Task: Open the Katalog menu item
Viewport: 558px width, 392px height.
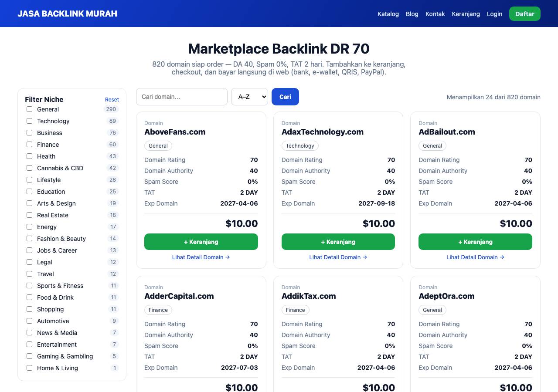Action: 388,14
